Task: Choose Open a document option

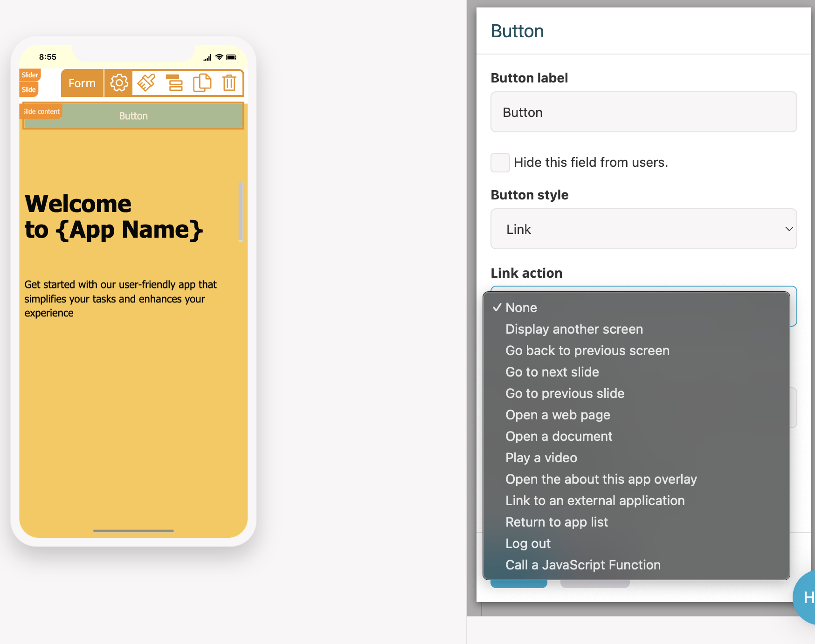Action: pyautogui.click(x=636, y=436)
